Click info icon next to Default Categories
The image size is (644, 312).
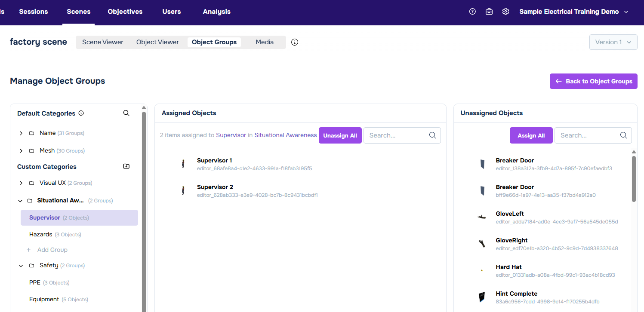point(81,113)
